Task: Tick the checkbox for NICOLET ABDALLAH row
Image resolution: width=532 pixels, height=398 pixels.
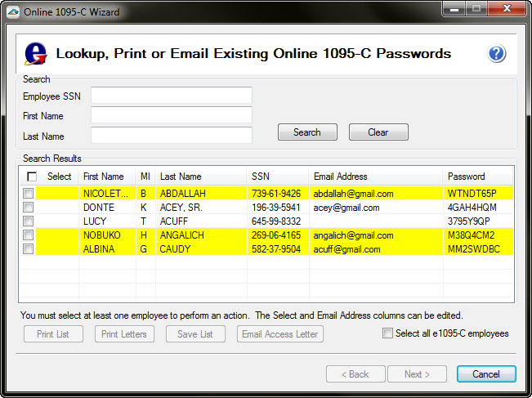Action: coord(29,194)
